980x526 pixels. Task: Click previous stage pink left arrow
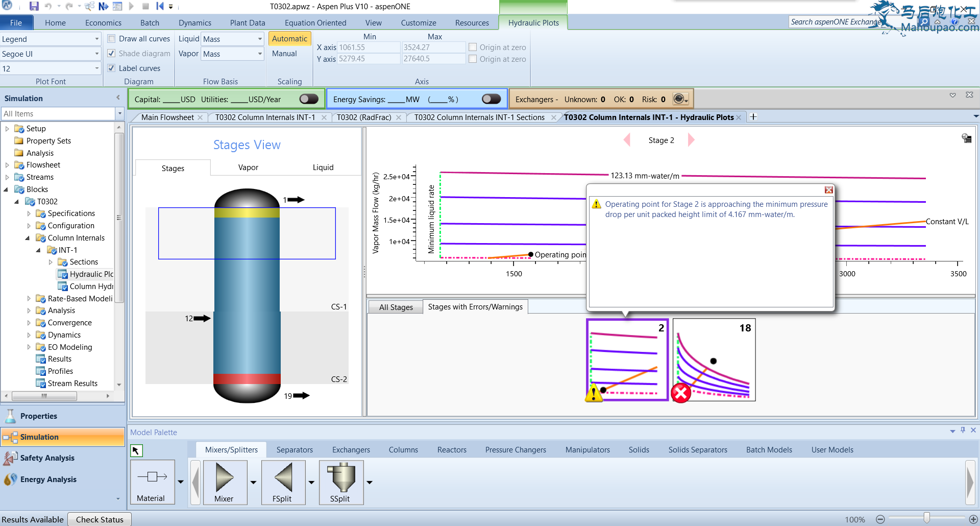(627, 140)
